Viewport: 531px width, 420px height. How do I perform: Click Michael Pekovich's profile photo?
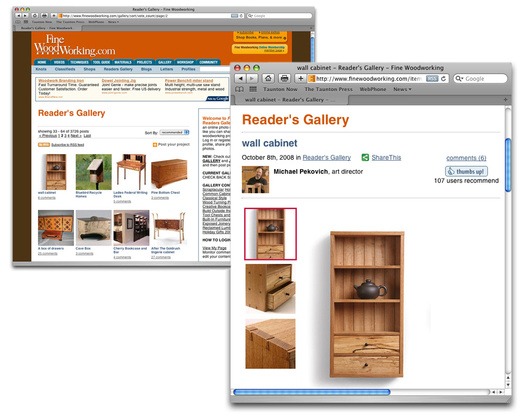click(255, 180)
